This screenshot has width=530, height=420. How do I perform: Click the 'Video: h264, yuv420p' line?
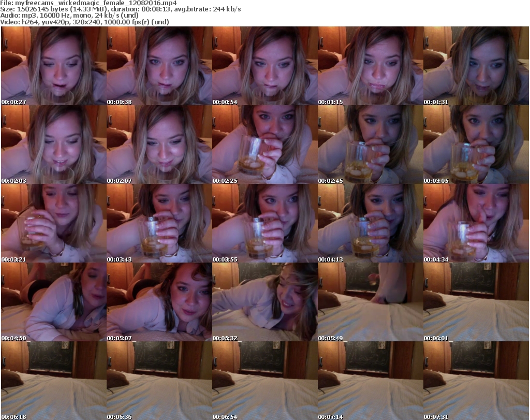(x=84, y=22)
